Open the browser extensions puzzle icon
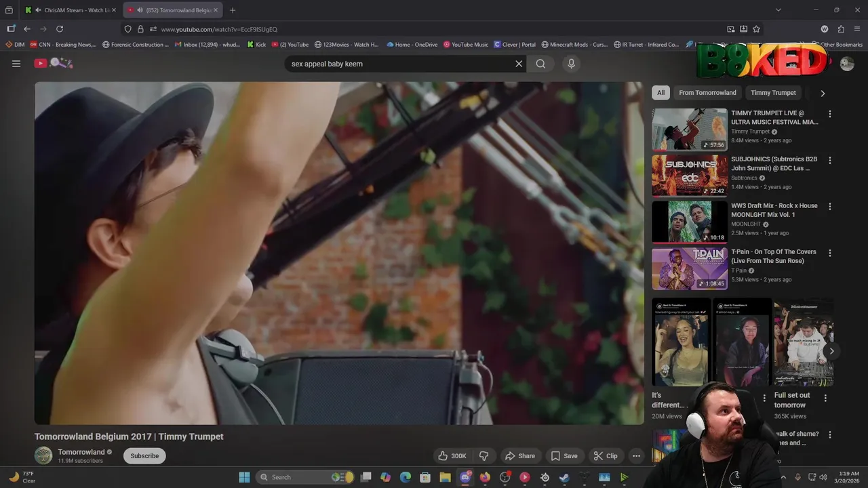Screen dimensions: 868x488 point(841,29)
